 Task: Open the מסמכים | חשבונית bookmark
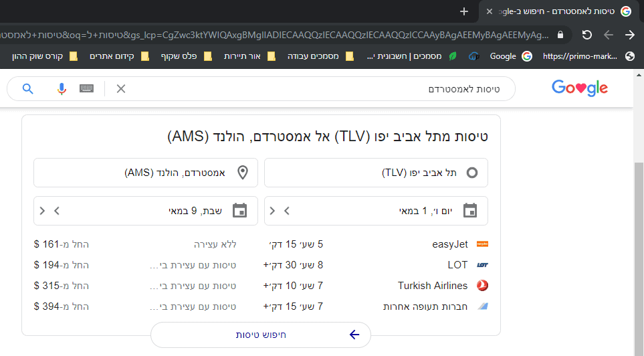pos(411,56)
